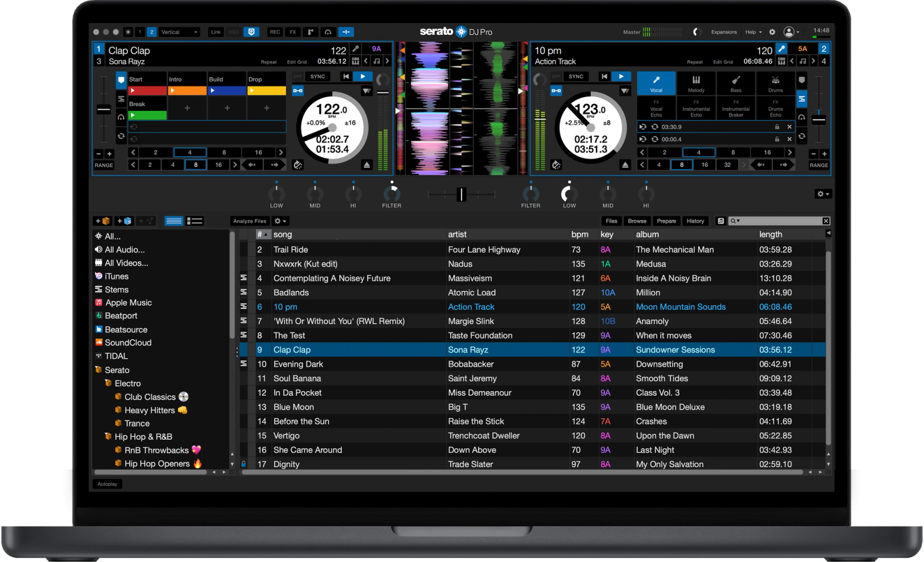Adjust the left deck FILTER knob
This screenshot has height=562, width=924.
click(x=392, y=193)
